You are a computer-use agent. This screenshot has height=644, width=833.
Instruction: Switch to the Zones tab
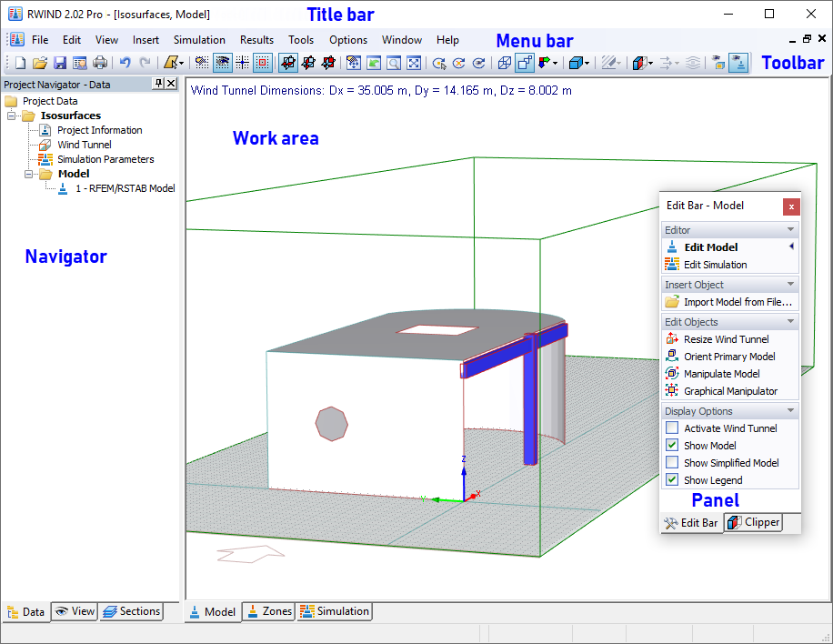(270, 611)
